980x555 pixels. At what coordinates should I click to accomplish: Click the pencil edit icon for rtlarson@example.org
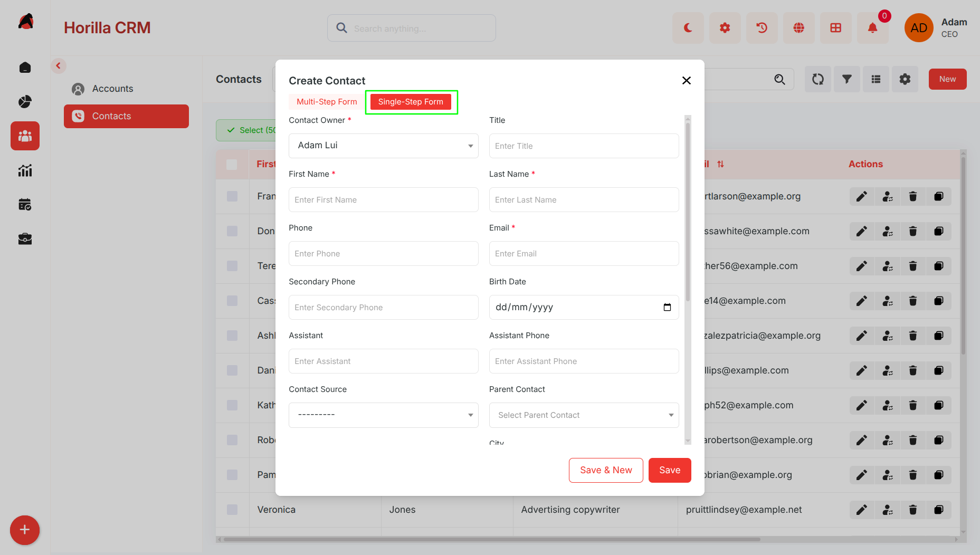(x=861, y=196)
